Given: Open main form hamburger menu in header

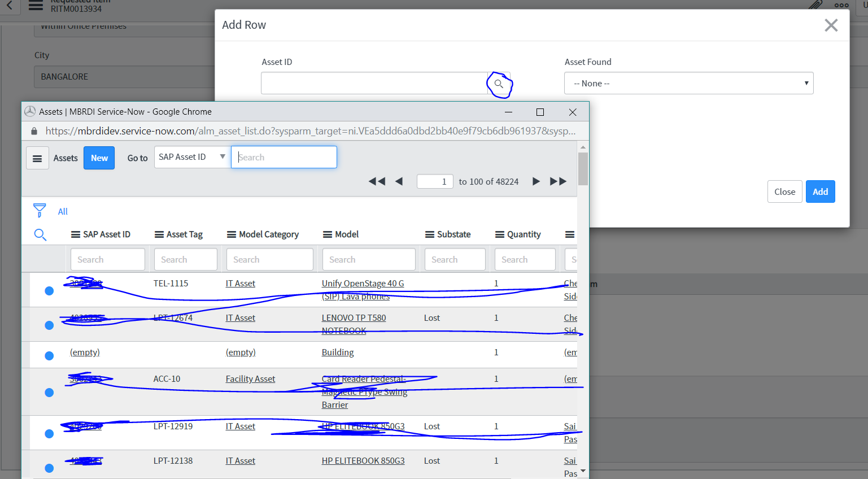Looking at the screenshot, I should pos(36,6).
